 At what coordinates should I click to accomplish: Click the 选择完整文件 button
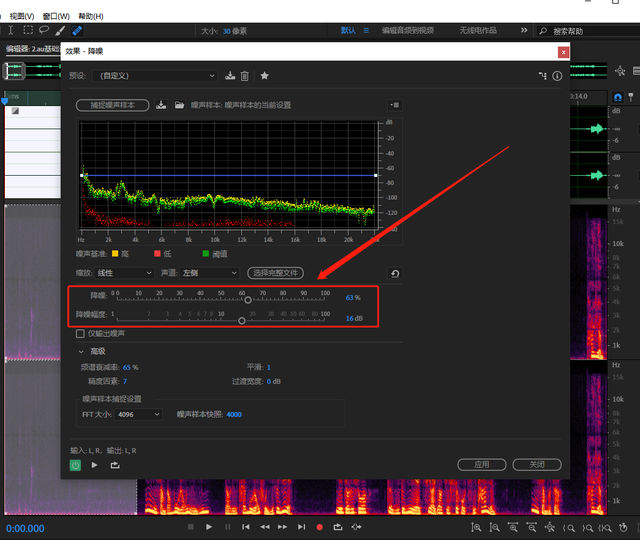tap(276, 273)
